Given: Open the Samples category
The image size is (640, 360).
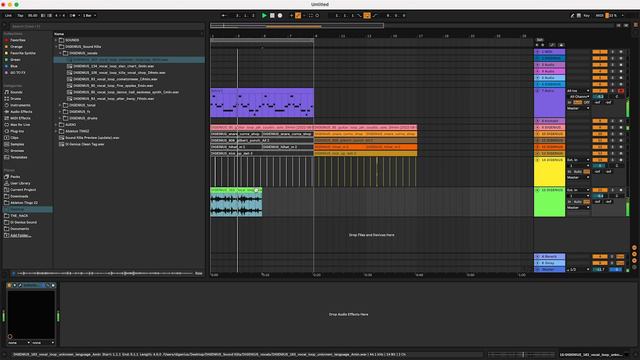Looking at the screenshot, I should [17, 144].
